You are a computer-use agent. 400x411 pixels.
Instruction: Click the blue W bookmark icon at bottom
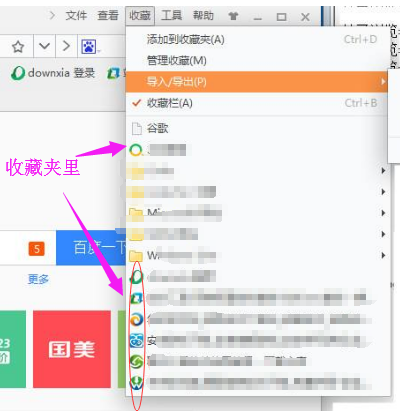click(x=136, y=383)
